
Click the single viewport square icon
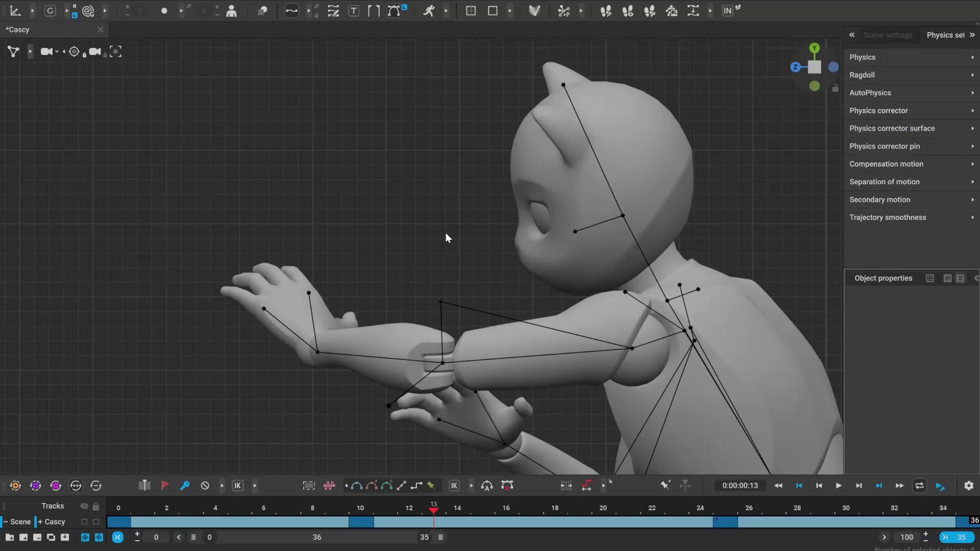point(493,11)
